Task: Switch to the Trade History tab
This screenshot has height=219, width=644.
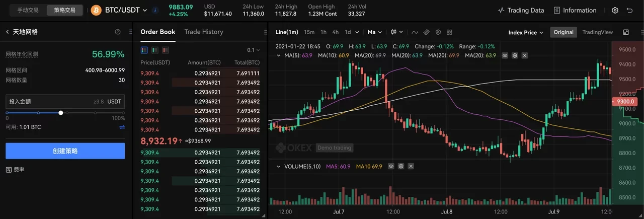Action: click(x=203, y=32)
